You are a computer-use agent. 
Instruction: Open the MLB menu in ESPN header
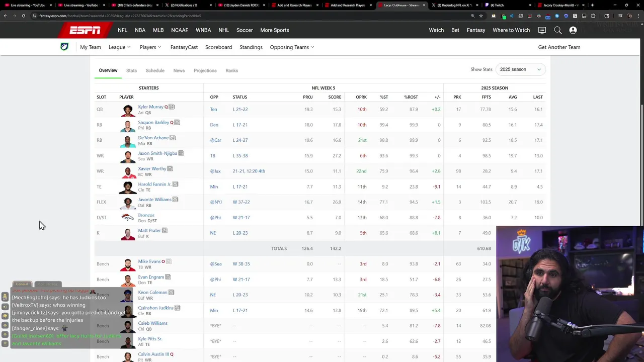158,30
